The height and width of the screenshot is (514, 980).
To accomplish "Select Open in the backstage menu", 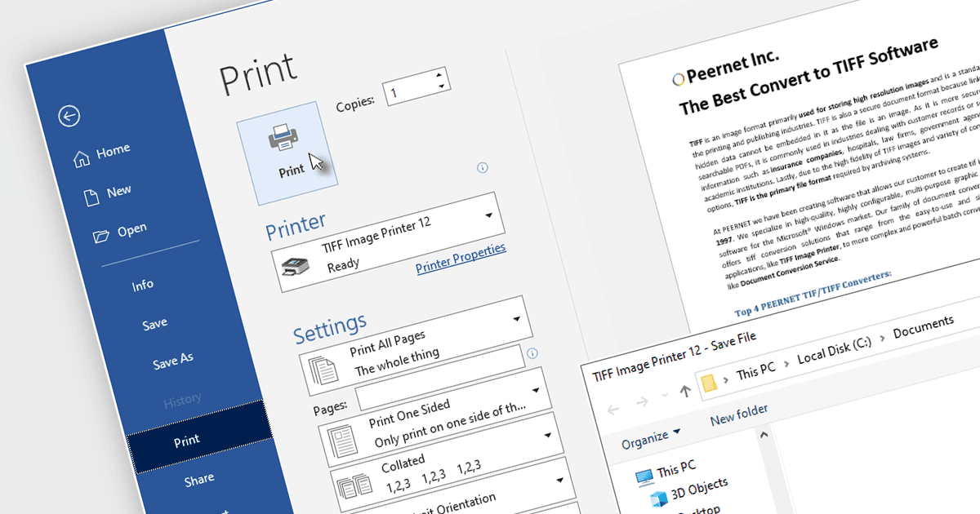I will pos(131,230).
